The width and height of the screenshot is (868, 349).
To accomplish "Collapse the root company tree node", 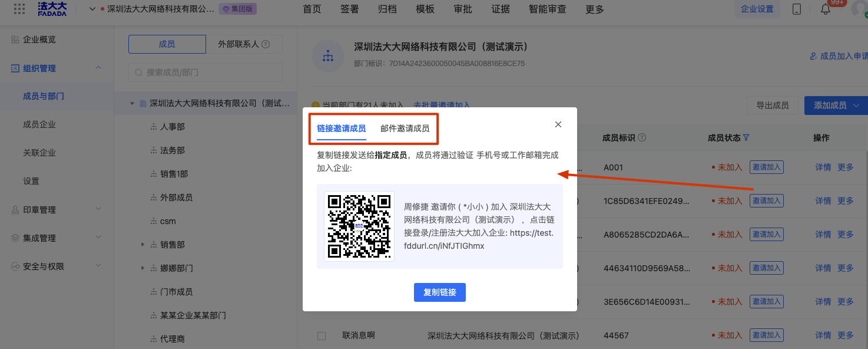I will [132, 104].
